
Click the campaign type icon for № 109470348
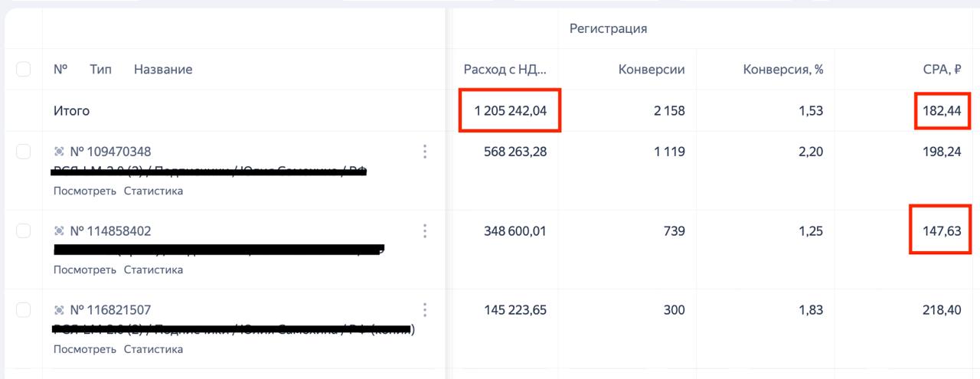pos(60,152)
